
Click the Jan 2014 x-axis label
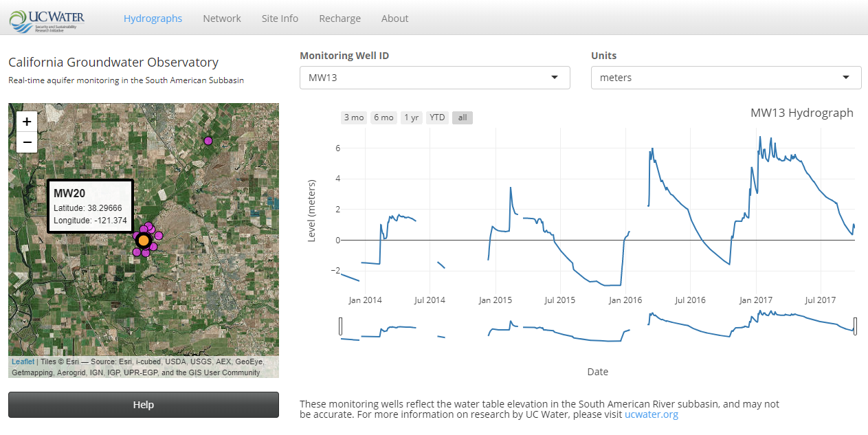coord(365,300)
